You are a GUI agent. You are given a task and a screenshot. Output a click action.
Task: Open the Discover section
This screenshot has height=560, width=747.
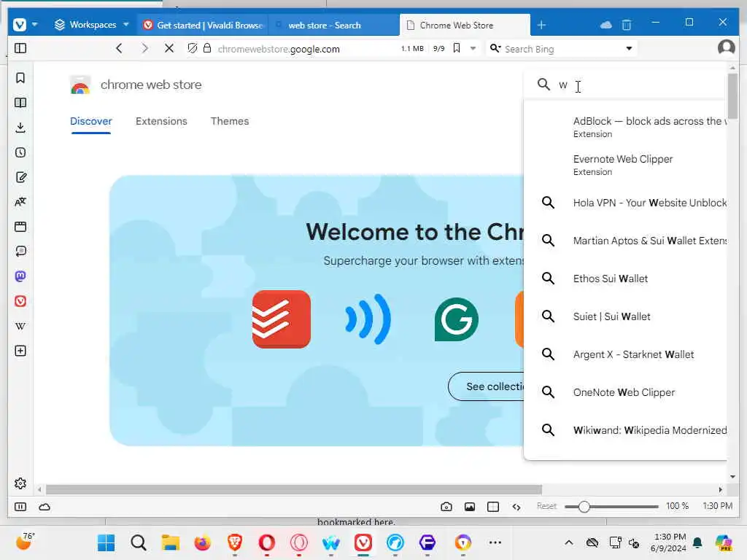[x=91, y=121]
